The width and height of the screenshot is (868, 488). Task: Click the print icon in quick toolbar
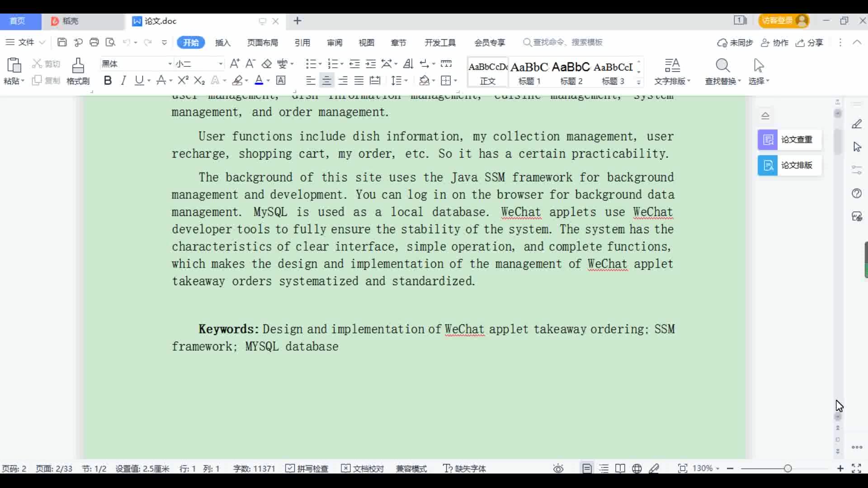pyautogui.click(x=94, y=42)
